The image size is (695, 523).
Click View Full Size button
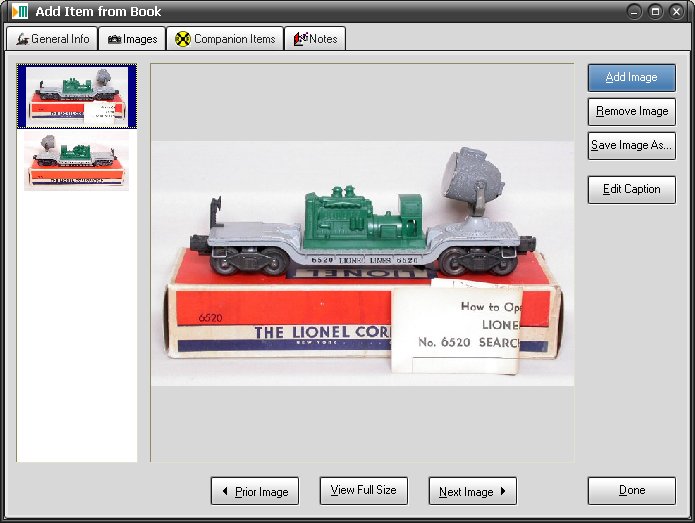click(x=363, y=491)
